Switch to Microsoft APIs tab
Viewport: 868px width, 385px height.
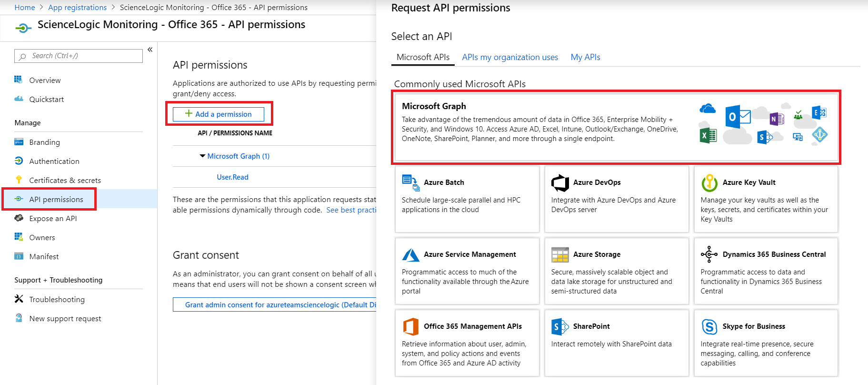coord(423,57)
